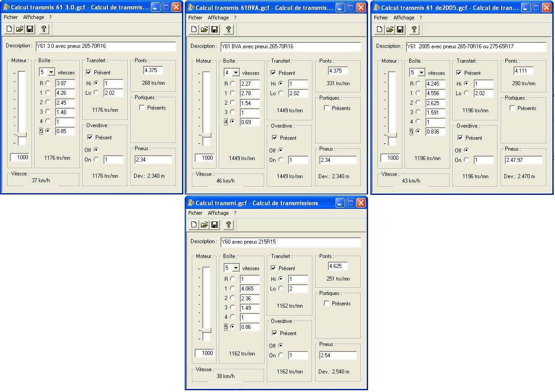The height and width of the screenshot is (392, 555).
Task: Click speed value 37 km/h in 61 3.0 window
Action: pyautogui.click(x=41, y=180)
